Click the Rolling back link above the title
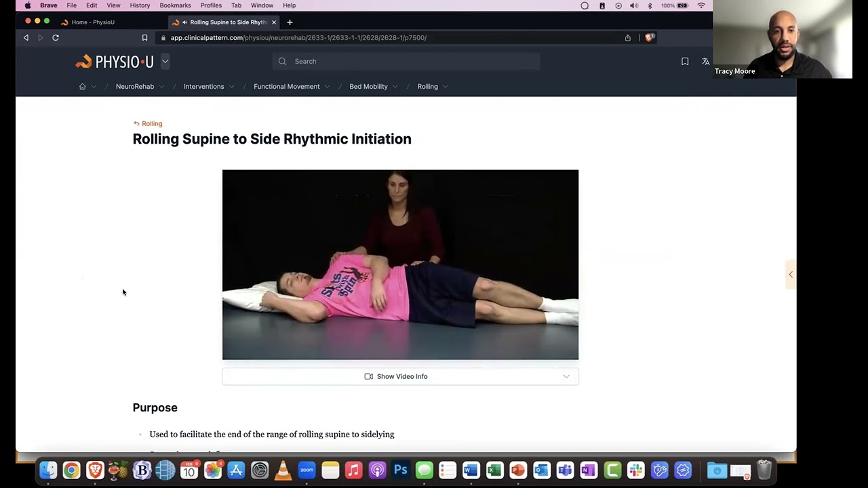Image resolution: width=868 pixels, height=488 pixels. tap(147, 123)
